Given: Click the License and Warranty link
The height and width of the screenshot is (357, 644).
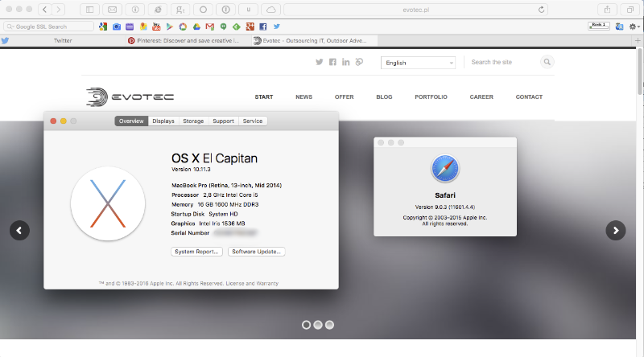Looking at the screenshot, I should tap(252, 284).
